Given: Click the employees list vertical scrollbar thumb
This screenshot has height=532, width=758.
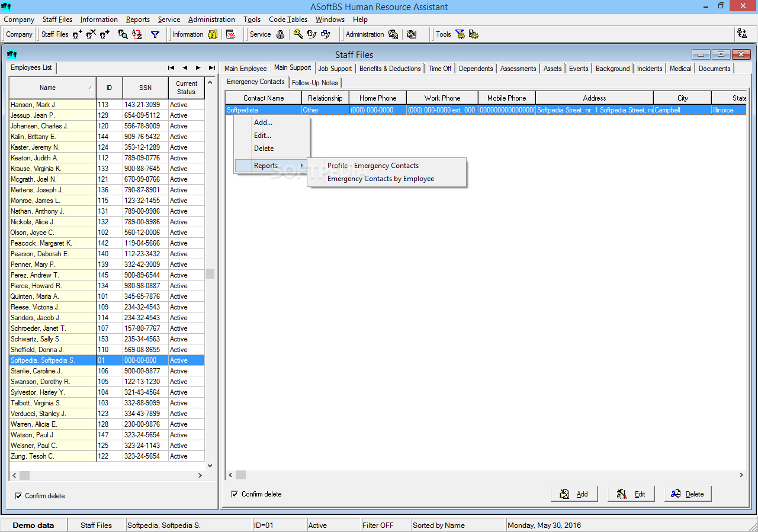Looking at the screenshot, I should point(210,274).
